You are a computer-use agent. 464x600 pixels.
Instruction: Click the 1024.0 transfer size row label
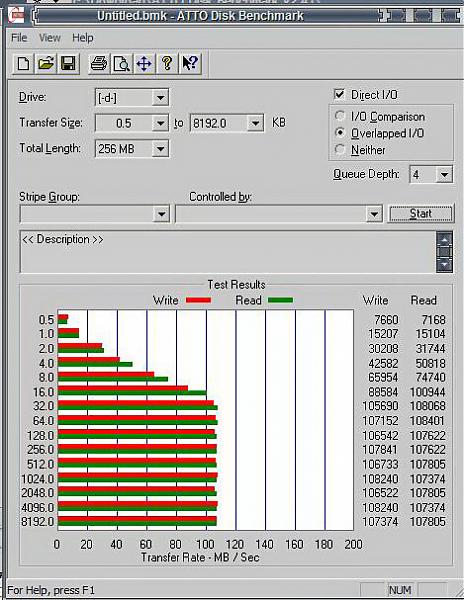[x=37, y=479]
